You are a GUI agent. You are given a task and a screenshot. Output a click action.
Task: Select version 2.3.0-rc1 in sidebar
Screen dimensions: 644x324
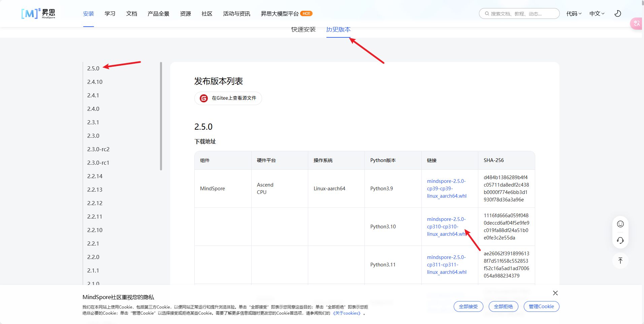98,163
